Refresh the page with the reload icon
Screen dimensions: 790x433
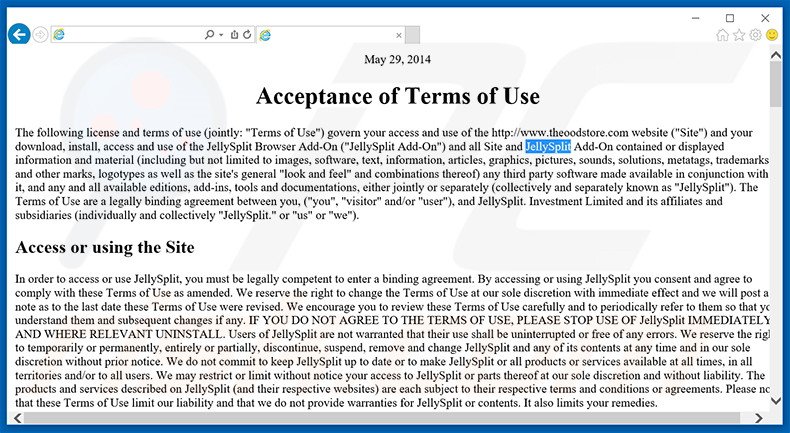coord(247,34)
